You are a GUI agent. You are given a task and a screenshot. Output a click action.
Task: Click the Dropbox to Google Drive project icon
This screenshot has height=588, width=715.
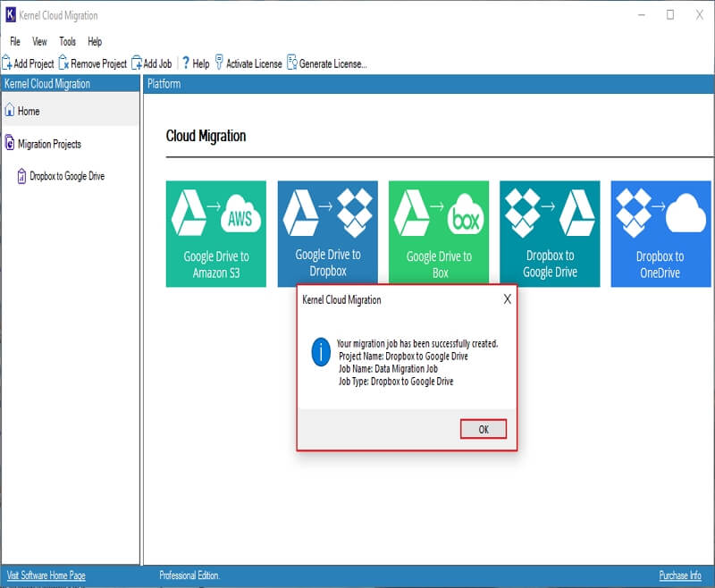coord(21,176)
